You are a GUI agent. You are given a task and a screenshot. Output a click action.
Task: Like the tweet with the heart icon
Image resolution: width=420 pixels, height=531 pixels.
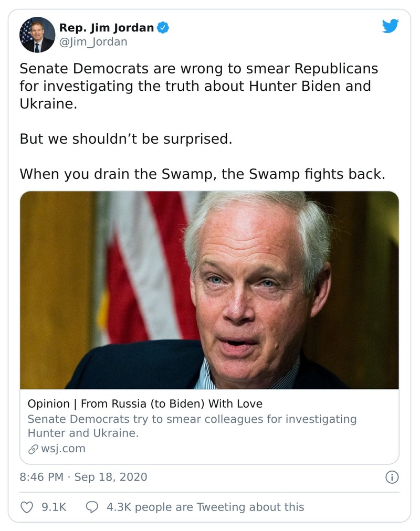pos(26,507)
